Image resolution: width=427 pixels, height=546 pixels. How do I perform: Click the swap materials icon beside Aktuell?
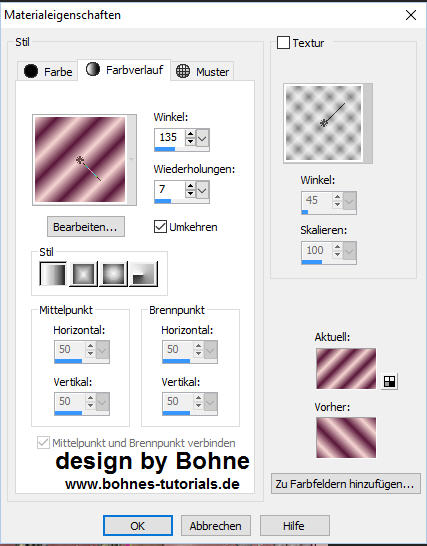pyautogui.click(x=389, y=381)
